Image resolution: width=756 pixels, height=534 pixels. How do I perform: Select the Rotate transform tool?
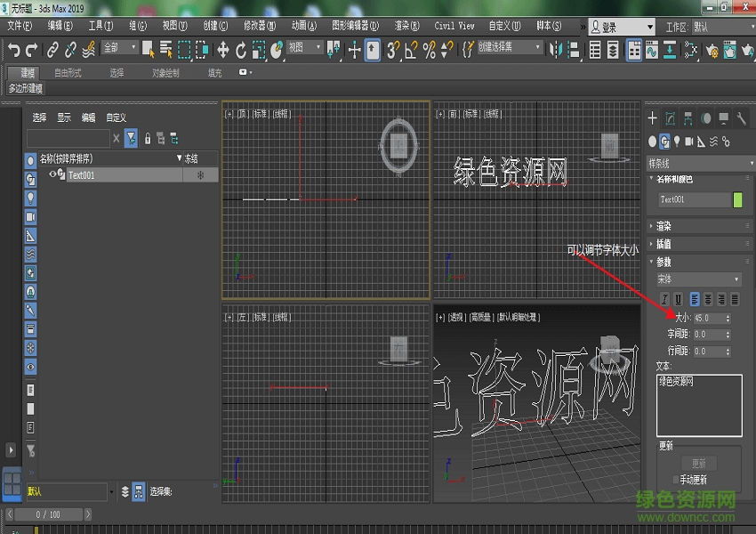(x=241, y=50)
